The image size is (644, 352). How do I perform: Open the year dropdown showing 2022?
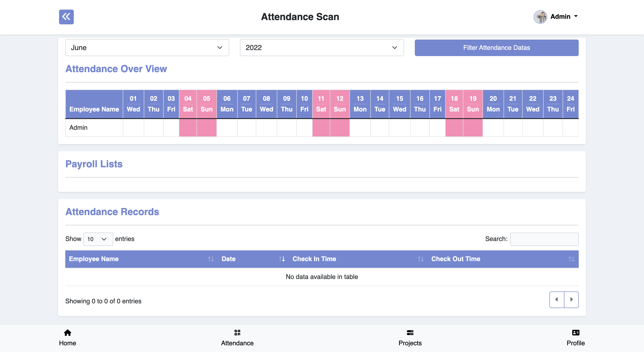(x=322, y=47)
